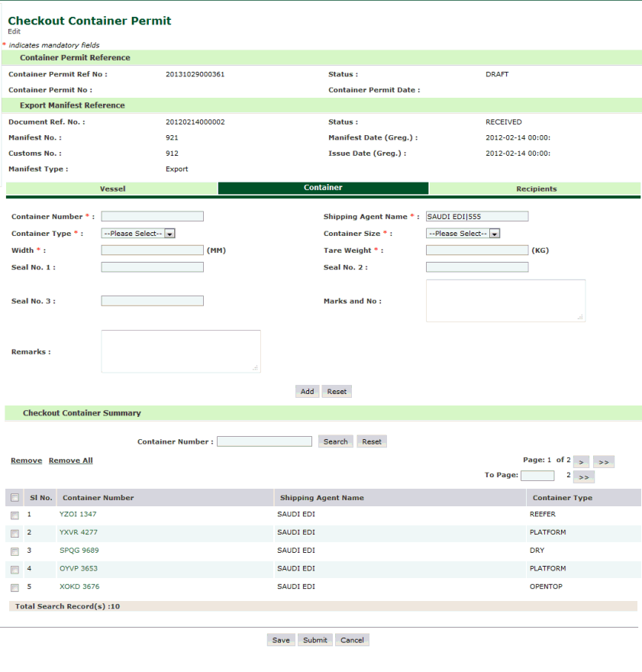Viewport: 642px width, 672px height.
Task: Save the container permit
Action: tap(281, 640)
